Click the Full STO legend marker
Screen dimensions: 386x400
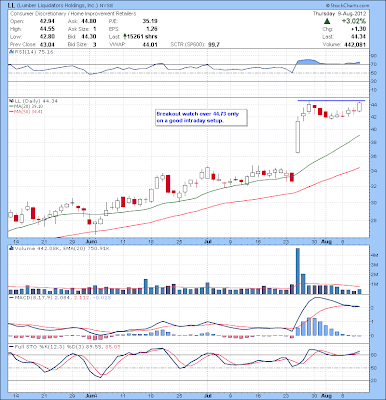(x=11, y=347)
